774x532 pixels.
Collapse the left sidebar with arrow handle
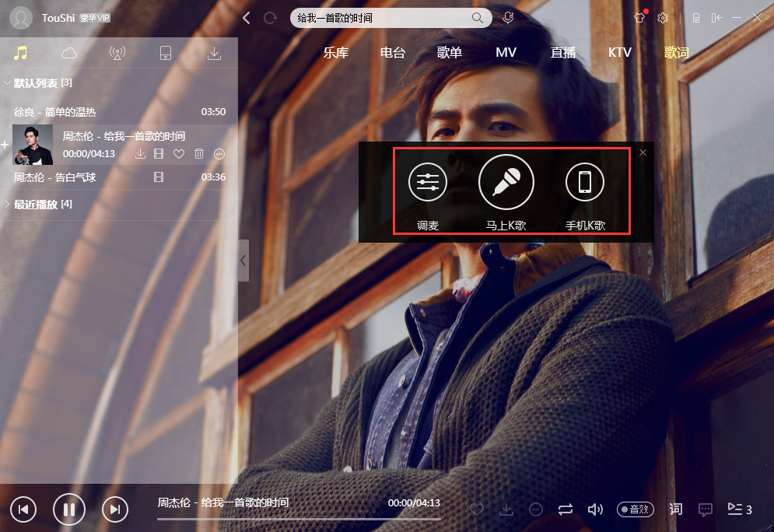click(x=243, y=261)
